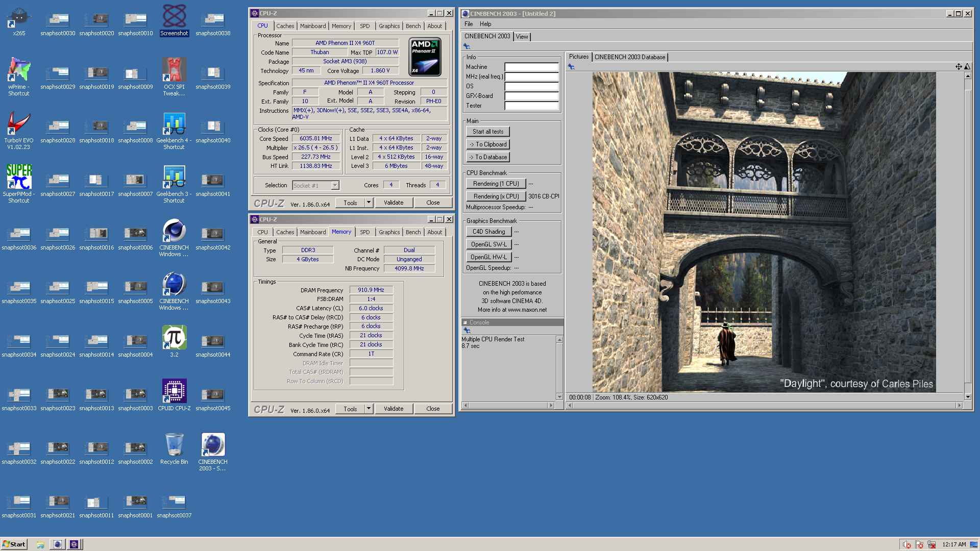Screen dimensions: 980x551
Task: Click CINEBENCH Console panel pin icon
Action: (x=467, y=331)
